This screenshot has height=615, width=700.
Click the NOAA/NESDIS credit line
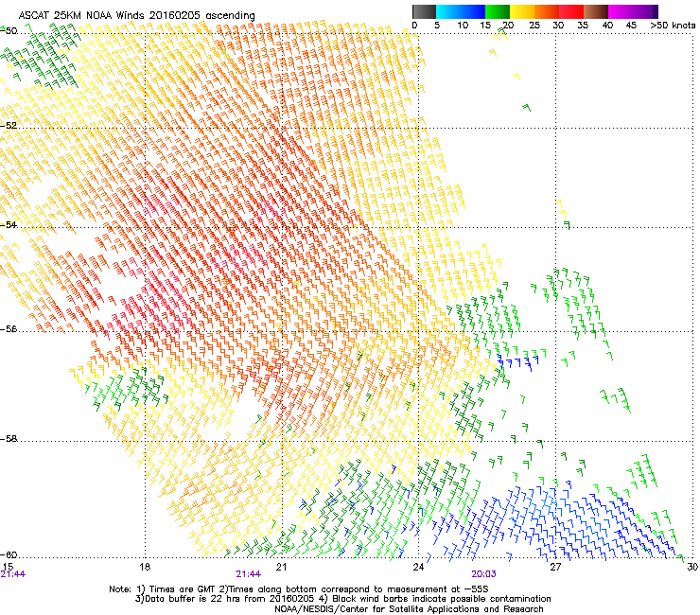point(409,609)
